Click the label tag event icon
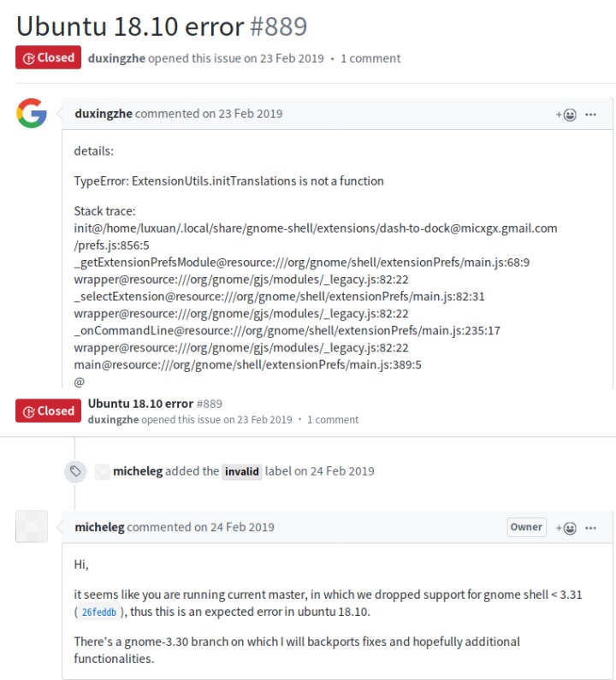Screen dimensions: 616x680 click(75, 471)
